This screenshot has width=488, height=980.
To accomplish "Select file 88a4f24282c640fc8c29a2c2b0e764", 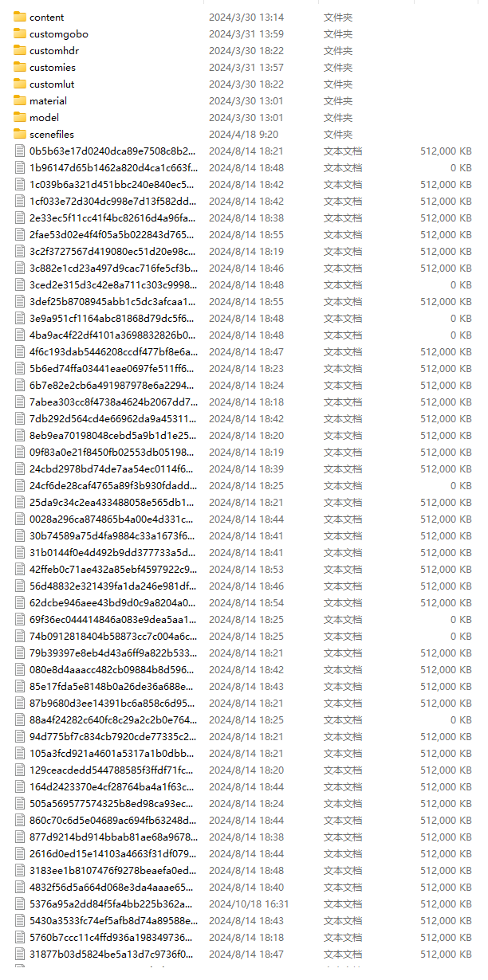I will [x=112, y=719].
